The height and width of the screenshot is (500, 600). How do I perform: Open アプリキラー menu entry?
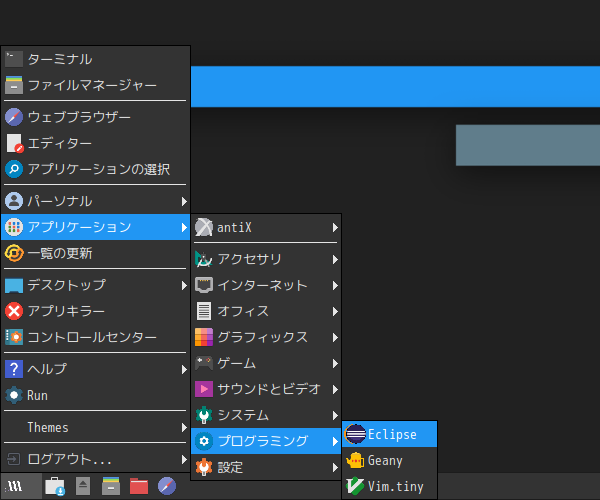tap(96, 311)
